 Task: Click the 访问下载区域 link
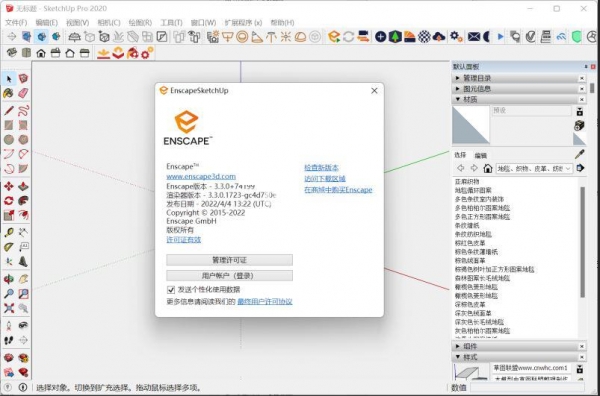pyautogui.click(x=325, y=179)
